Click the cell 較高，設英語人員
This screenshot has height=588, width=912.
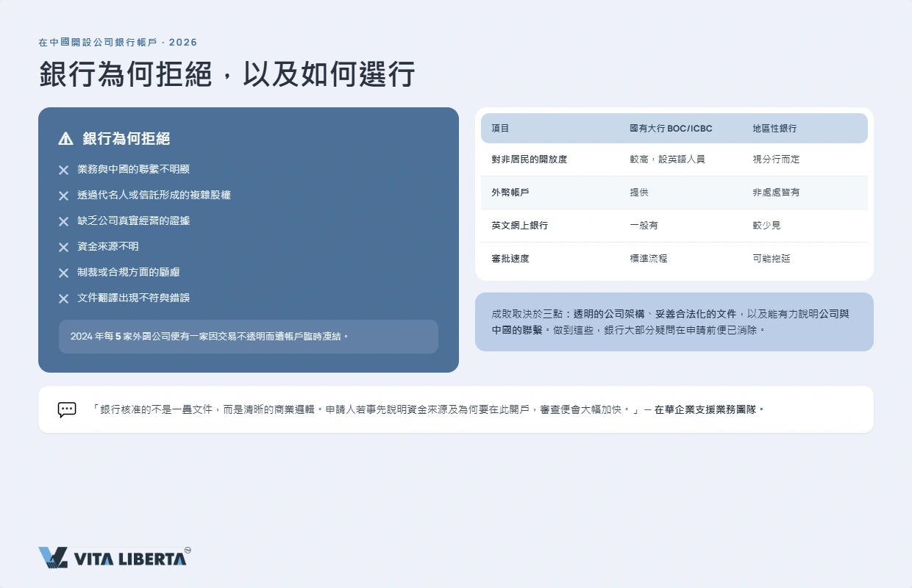(667, 159)
